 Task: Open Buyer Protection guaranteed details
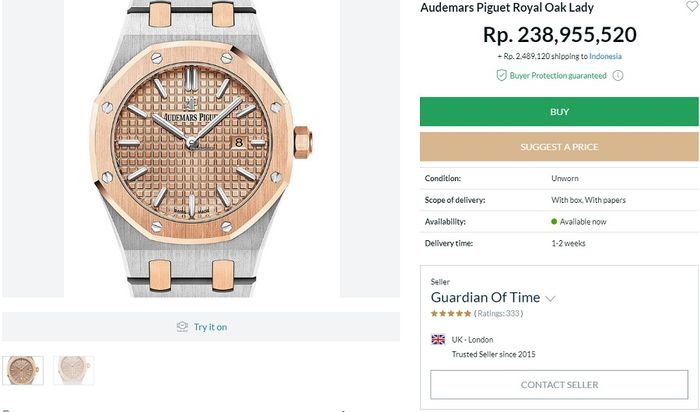[x=557, y=75]
